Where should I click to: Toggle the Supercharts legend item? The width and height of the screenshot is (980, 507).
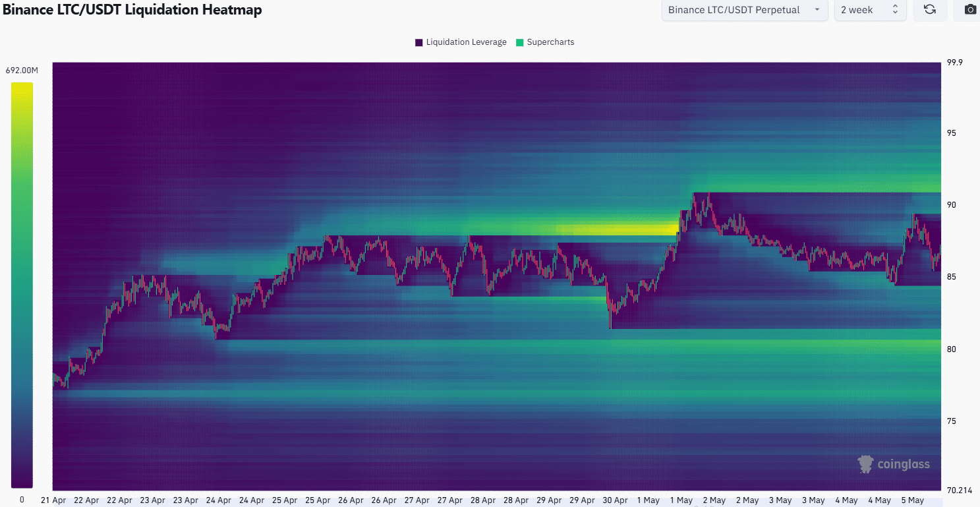coord(545,42)
